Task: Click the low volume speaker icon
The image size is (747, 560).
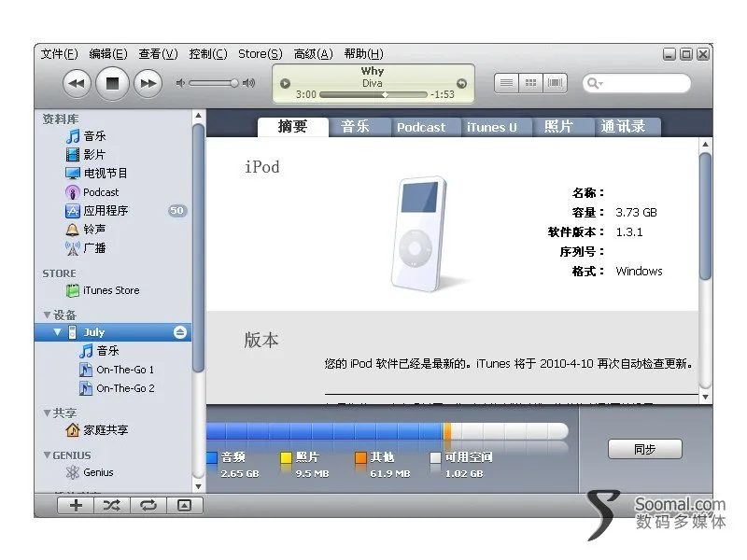Action: coord(180,83)
